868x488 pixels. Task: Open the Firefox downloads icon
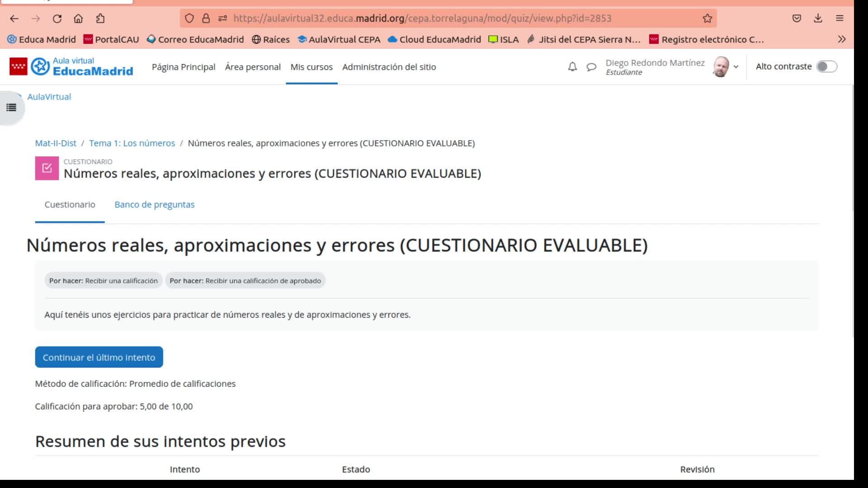(818, 19)
